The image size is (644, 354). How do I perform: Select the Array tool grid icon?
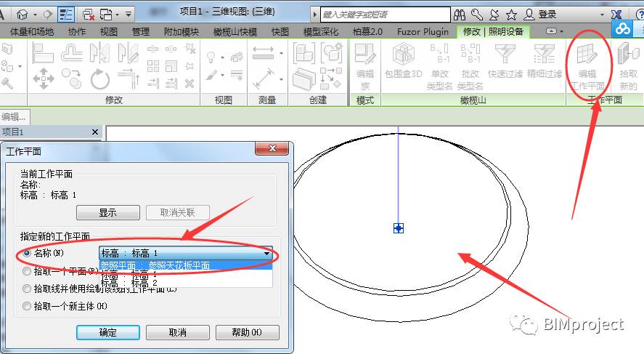[152, 65]
